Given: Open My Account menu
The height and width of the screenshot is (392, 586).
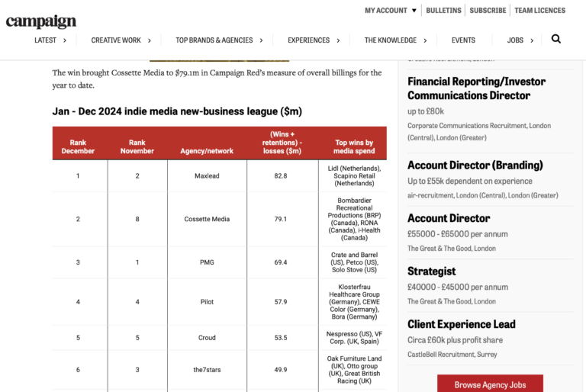Looking at the screenshot, I should pyautogui.click(x=385, y=11).
